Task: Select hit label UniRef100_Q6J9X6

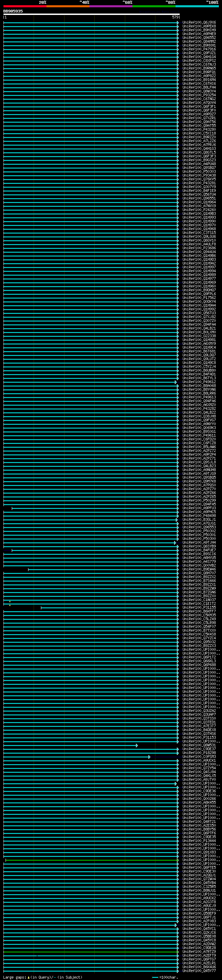Action: (x=199, y=23)
